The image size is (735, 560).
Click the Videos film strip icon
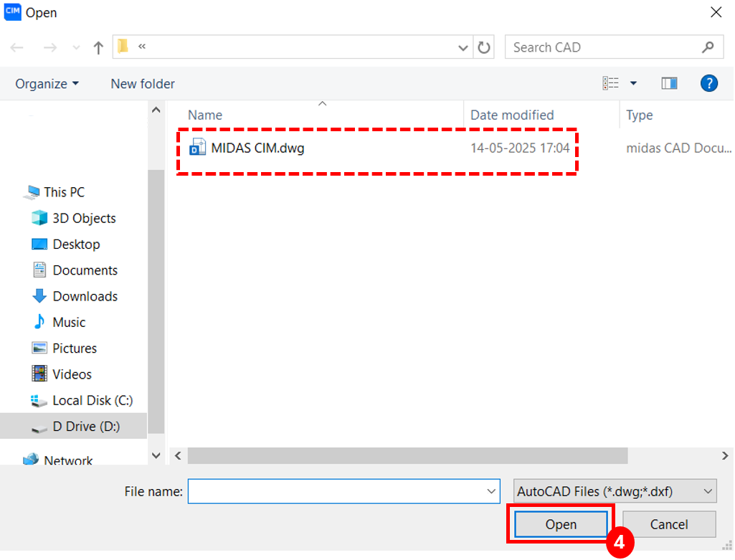39,374
